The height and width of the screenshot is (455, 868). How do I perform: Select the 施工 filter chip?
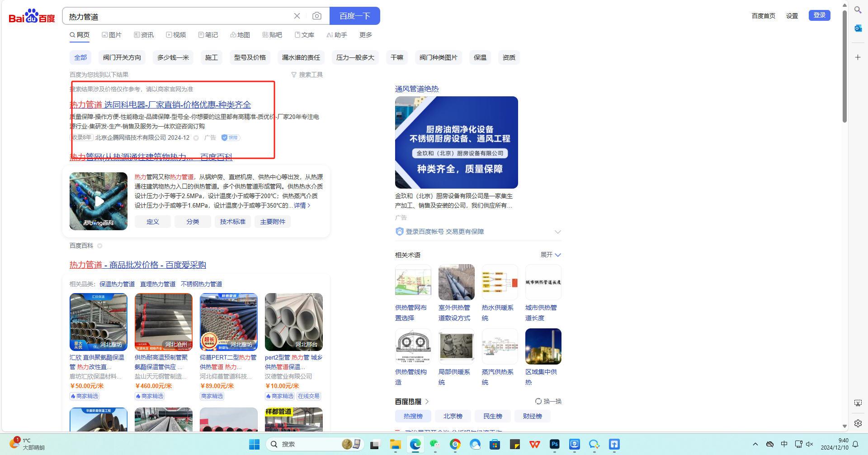[x=212, y=57]
